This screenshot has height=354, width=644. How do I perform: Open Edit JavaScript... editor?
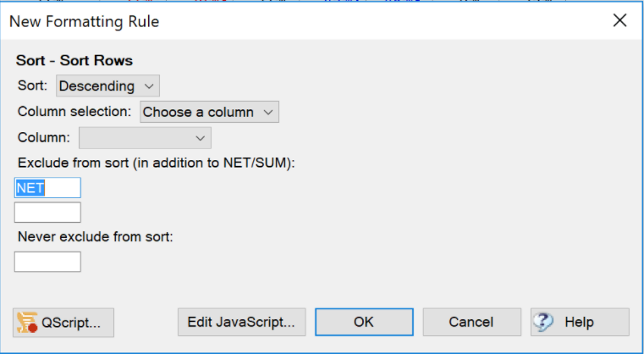[x=241, y=323]
